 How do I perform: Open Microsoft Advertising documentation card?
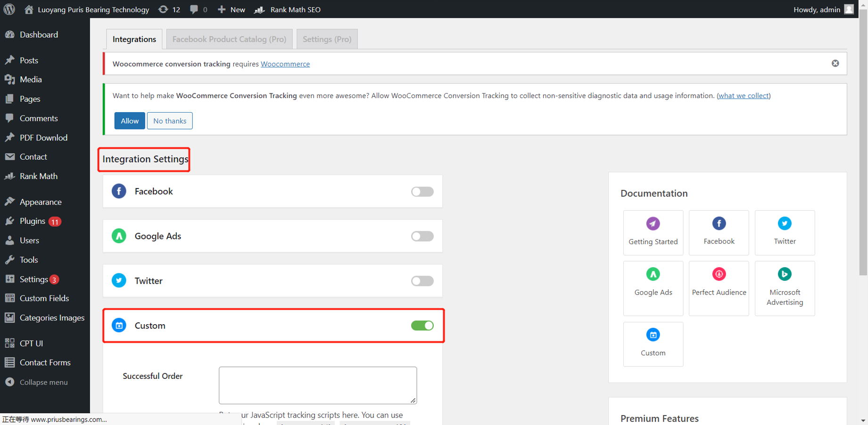coord(785,288)
